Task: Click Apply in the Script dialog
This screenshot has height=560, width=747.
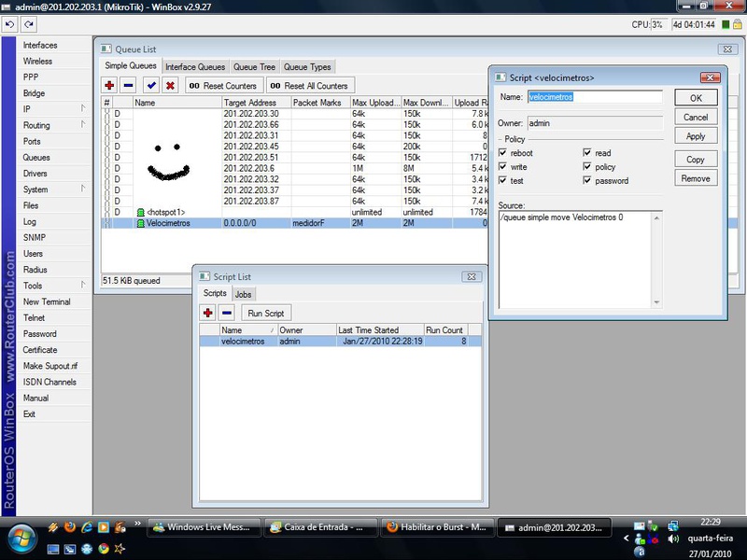Action: 696,136
